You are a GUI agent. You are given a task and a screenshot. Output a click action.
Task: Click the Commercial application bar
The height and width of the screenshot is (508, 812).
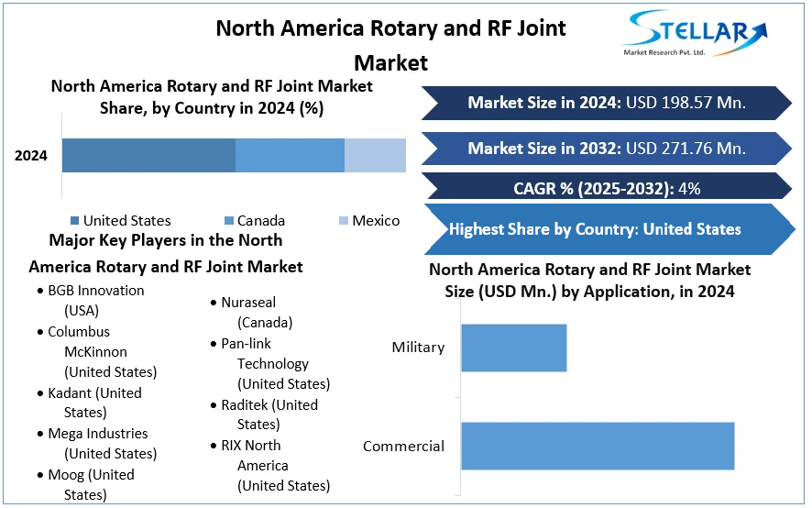[598, 447]
